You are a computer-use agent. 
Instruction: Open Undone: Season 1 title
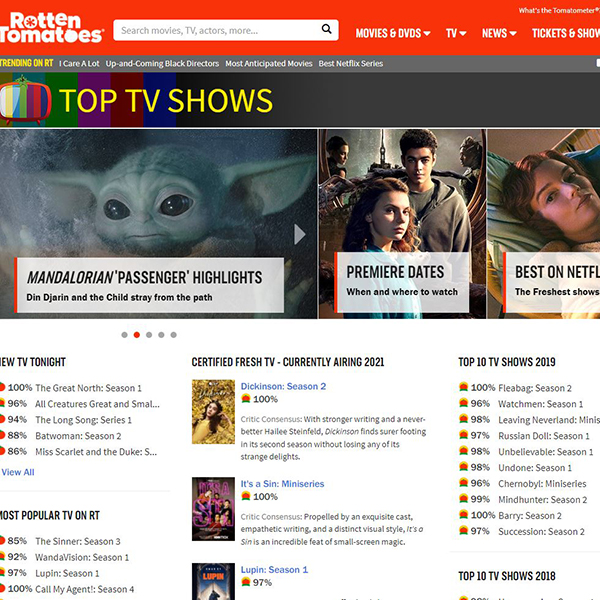point(535,468)
